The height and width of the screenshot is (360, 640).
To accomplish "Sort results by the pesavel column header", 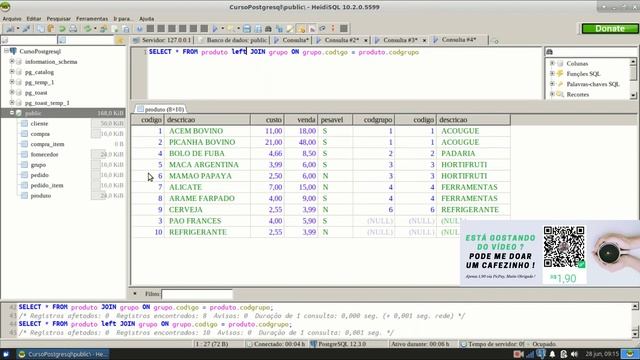I will 335,120.
